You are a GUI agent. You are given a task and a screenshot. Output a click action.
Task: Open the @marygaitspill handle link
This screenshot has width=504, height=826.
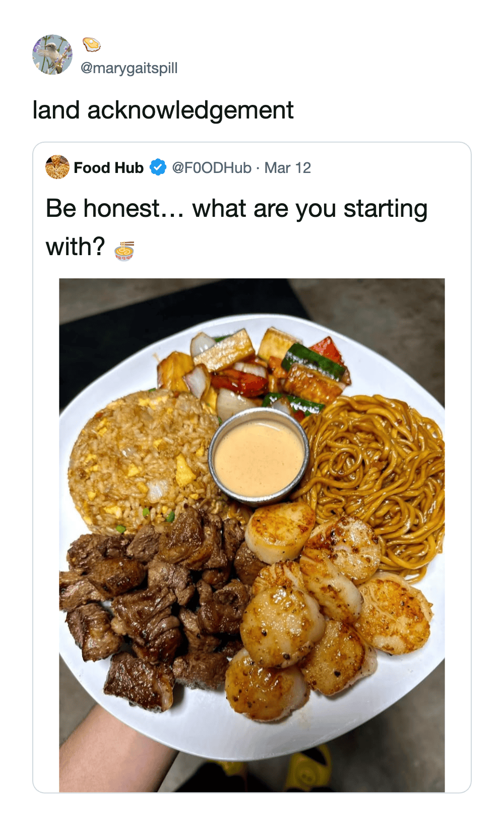(129, 68)
